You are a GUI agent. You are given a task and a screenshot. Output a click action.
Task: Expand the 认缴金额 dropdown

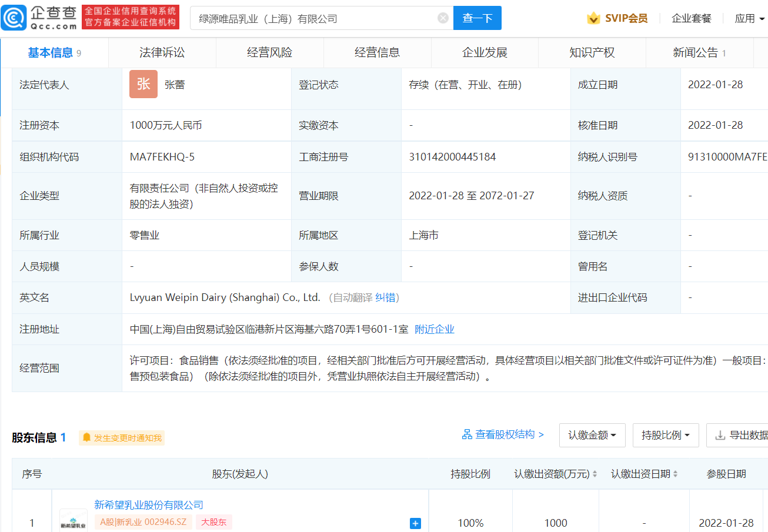pyautogui.click(x=592, y=436)
